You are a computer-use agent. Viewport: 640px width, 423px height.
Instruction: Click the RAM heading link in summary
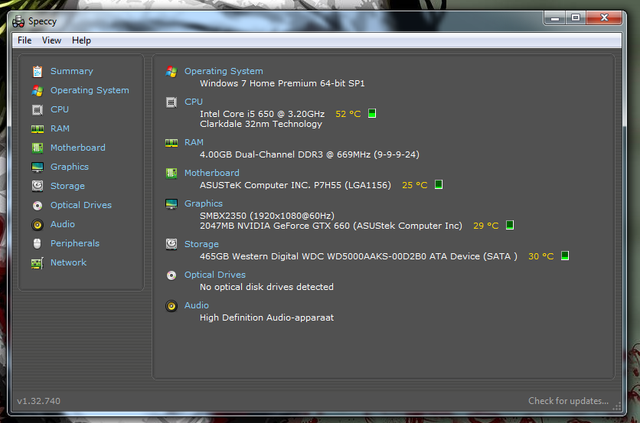click(194, 142)
